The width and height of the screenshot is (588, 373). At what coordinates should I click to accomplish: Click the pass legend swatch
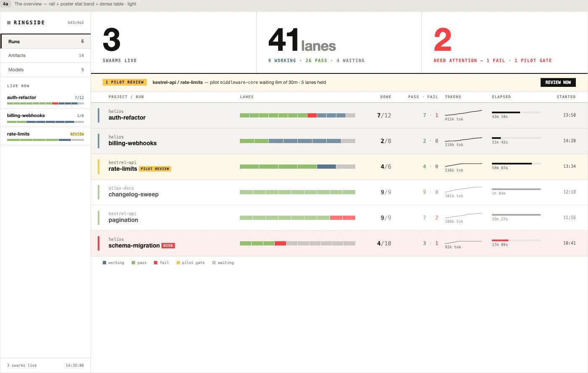[x=133, y=263]
